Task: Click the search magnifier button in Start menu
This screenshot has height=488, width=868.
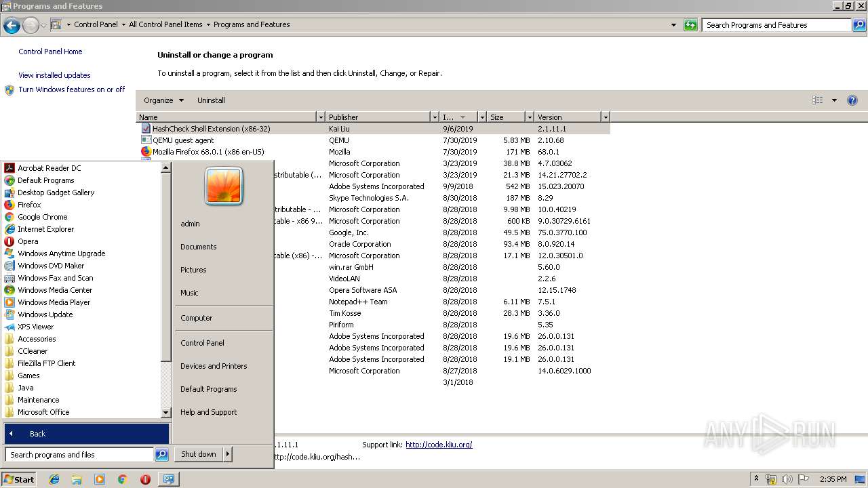Action: (x=161, y=455)
